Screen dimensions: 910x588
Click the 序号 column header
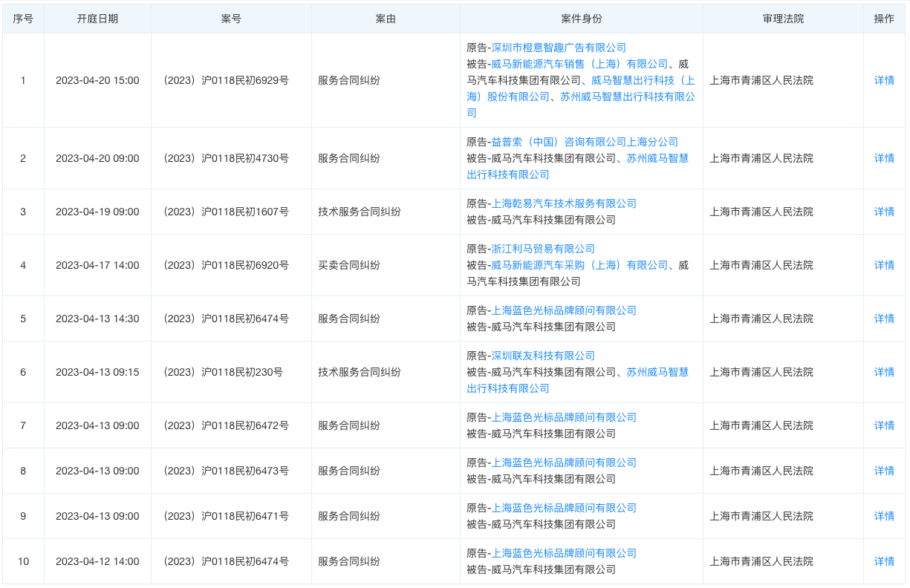point(23,19)
